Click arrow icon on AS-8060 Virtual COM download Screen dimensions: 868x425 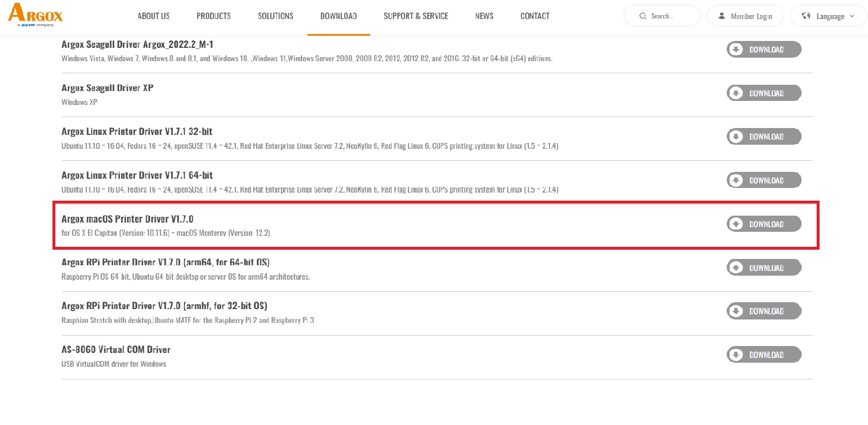(736, 355)
